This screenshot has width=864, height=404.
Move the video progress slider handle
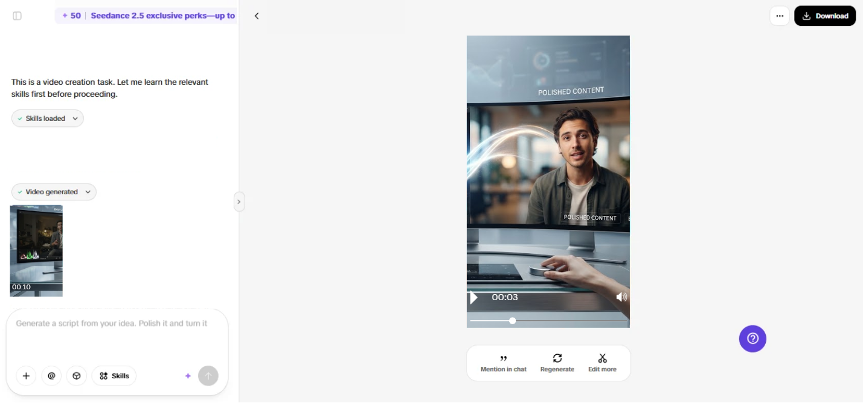[x=512, y=320]
